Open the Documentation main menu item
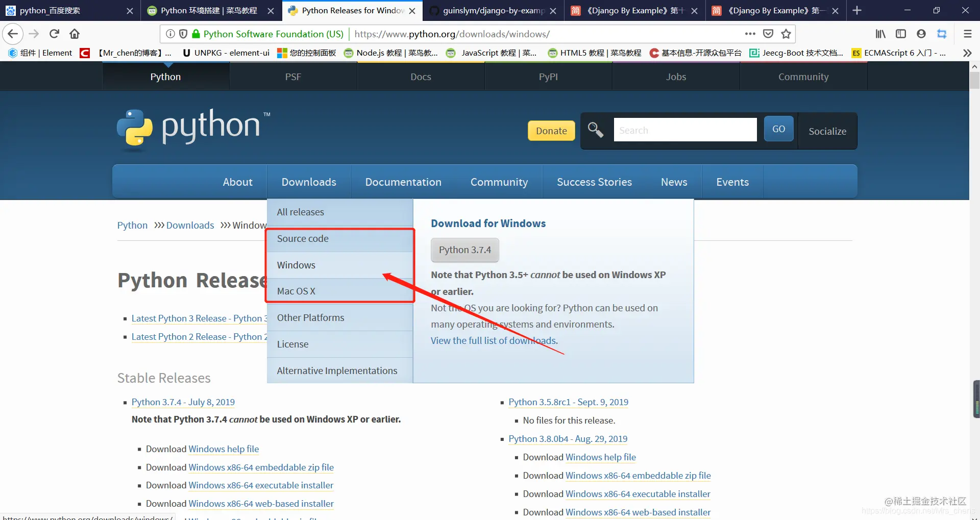 pyautogui.click(x=403, y=182)
